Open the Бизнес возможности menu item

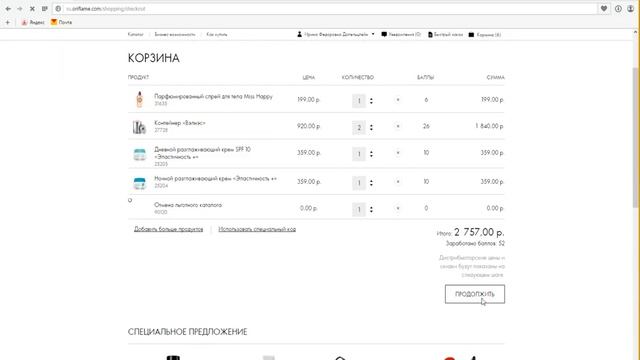tap(175, 35)
